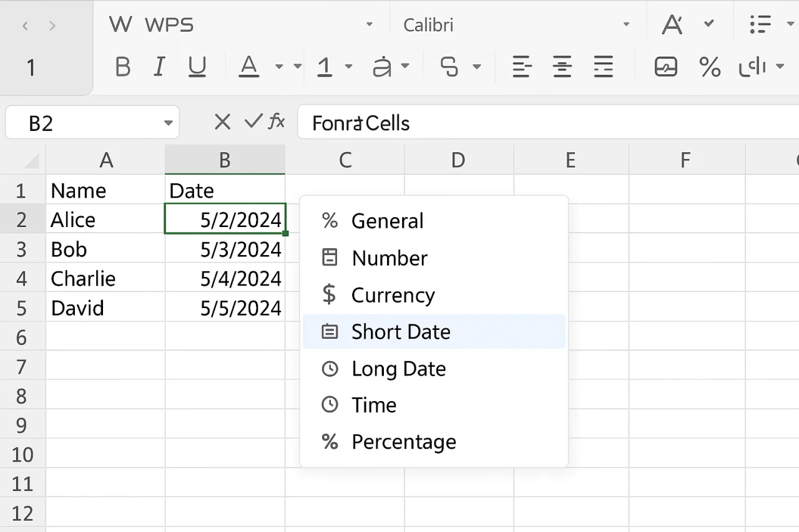Align text right
799x532 pixels.
pyautogui.click(x=603, y=66)
